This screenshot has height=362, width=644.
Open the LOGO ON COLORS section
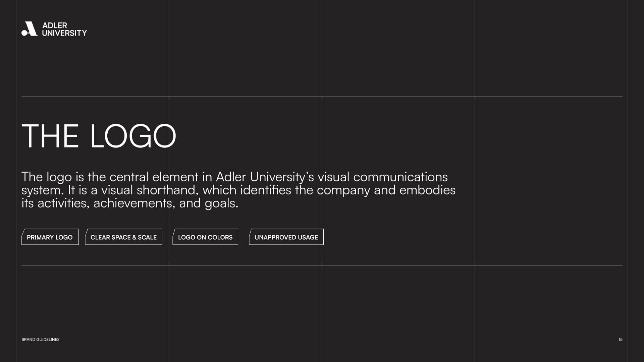[x=205, y=237]
